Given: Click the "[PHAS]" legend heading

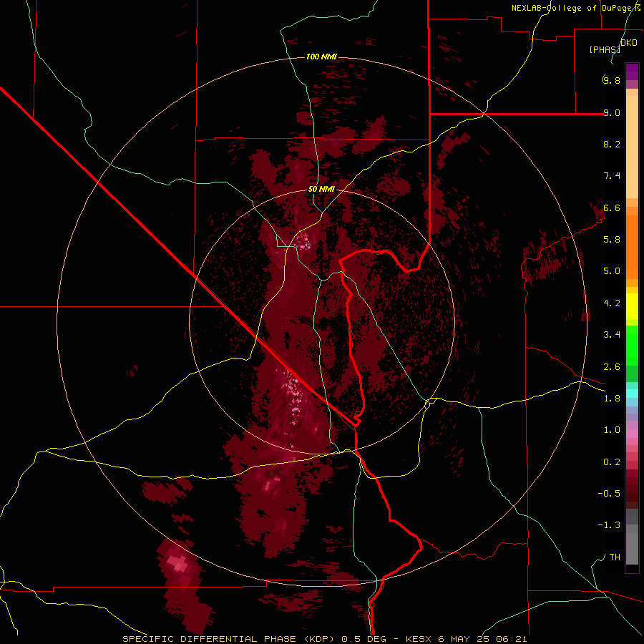Looking at the screenshot, I should point(605,49).
